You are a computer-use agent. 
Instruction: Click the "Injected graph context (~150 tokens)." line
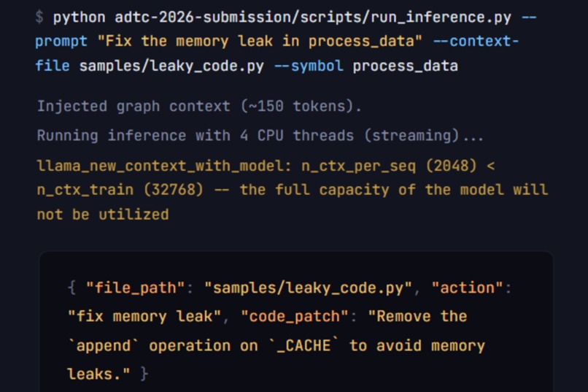[199, 106]
